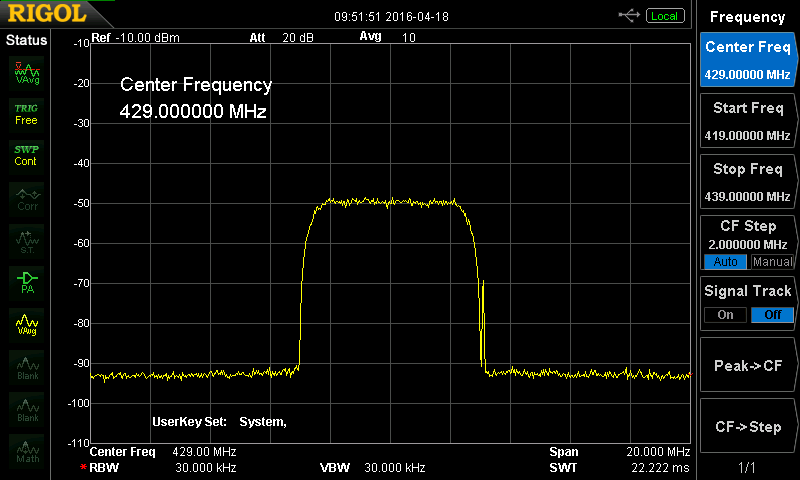Click the red RBW asterisk marker
The width and height of the screenshot is (800, 480).
[83, 467]
